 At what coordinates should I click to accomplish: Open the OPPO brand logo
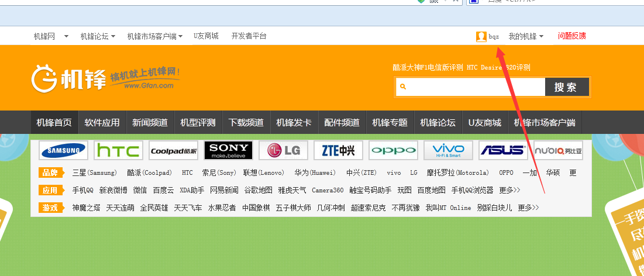point(394,150)
